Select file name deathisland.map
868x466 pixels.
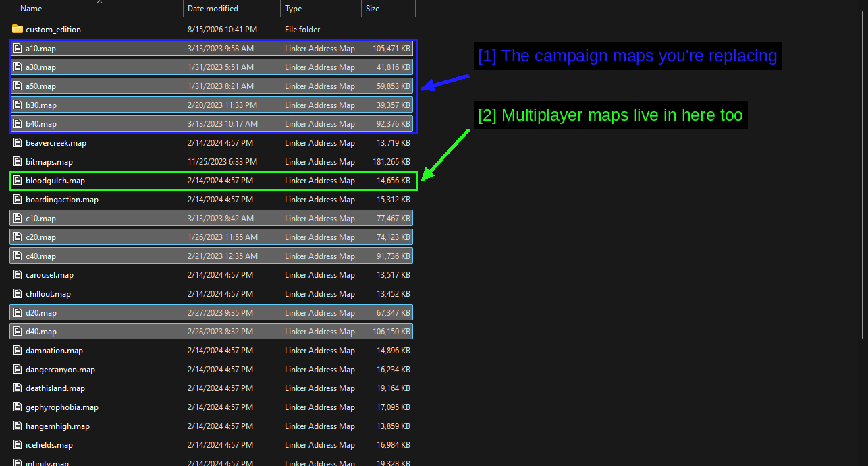coord(55,388)
